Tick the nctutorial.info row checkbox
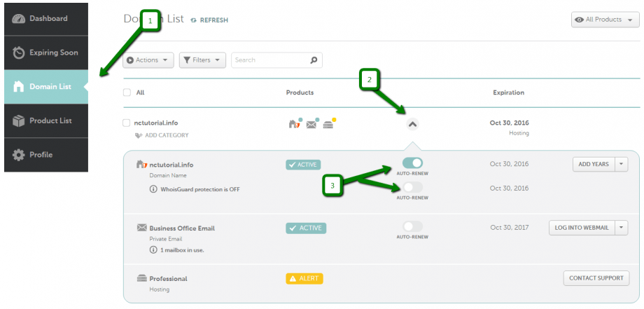Viewport: 644px width, 309px height. (127, 123)
